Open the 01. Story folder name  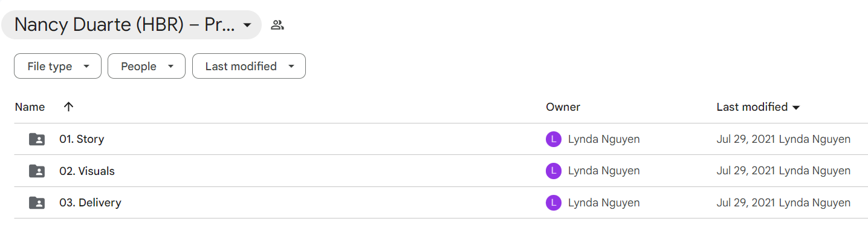click(82, 139)
